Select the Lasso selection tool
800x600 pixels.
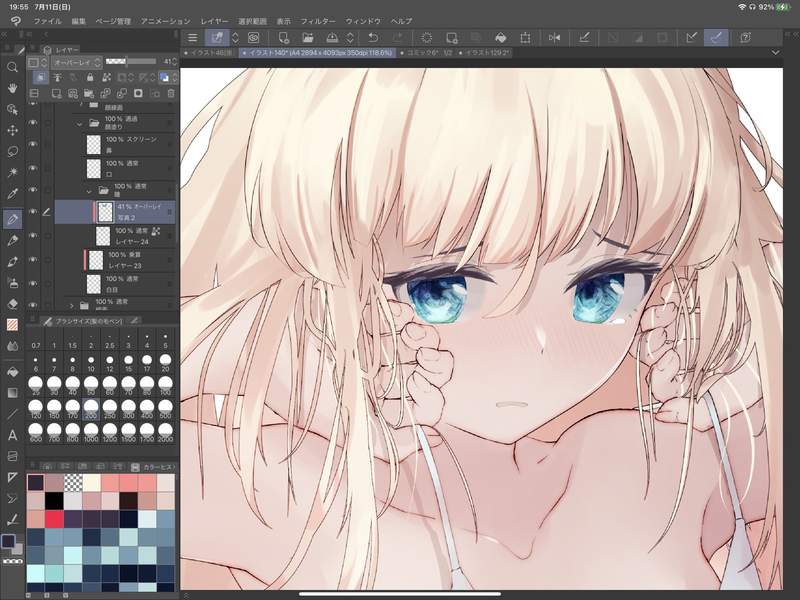[13, 151]
